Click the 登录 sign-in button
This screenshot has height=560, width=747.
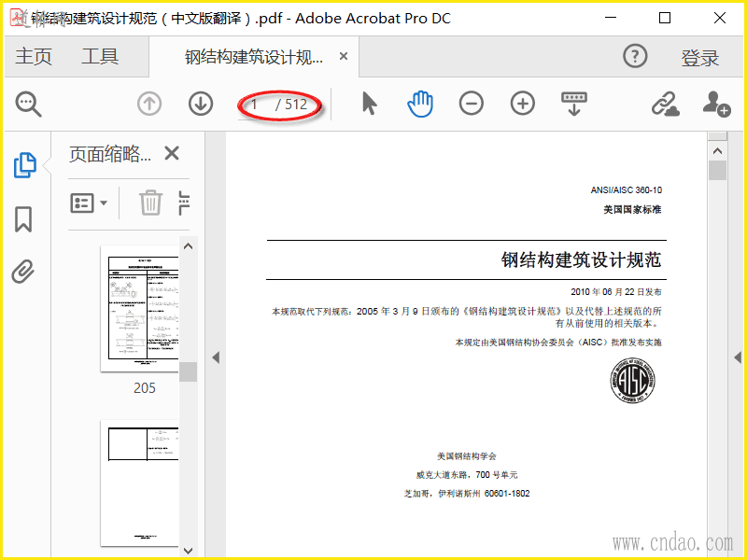(699, 58)
